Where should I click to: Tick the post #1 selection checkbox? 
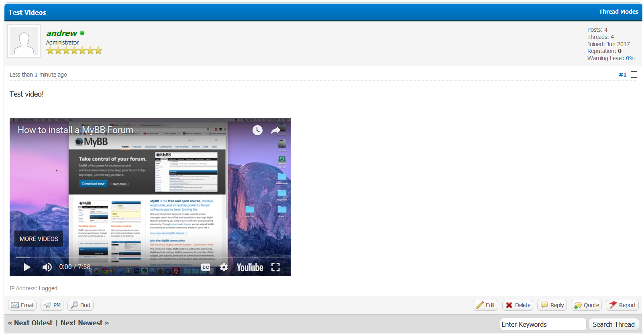click(634, 75)
